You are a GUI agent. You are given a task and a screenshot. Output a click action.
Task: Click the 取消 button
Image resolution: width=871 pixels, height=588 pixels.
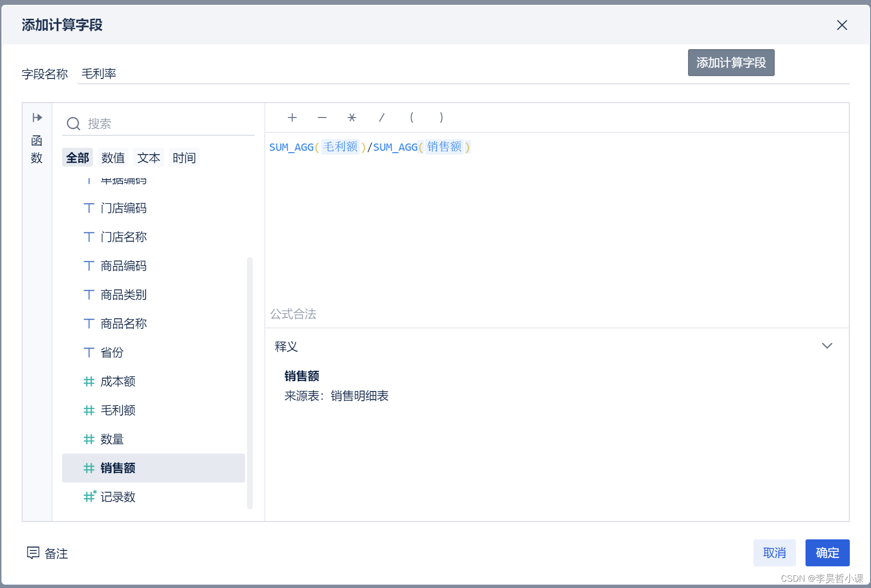click(x=774, y=553)
